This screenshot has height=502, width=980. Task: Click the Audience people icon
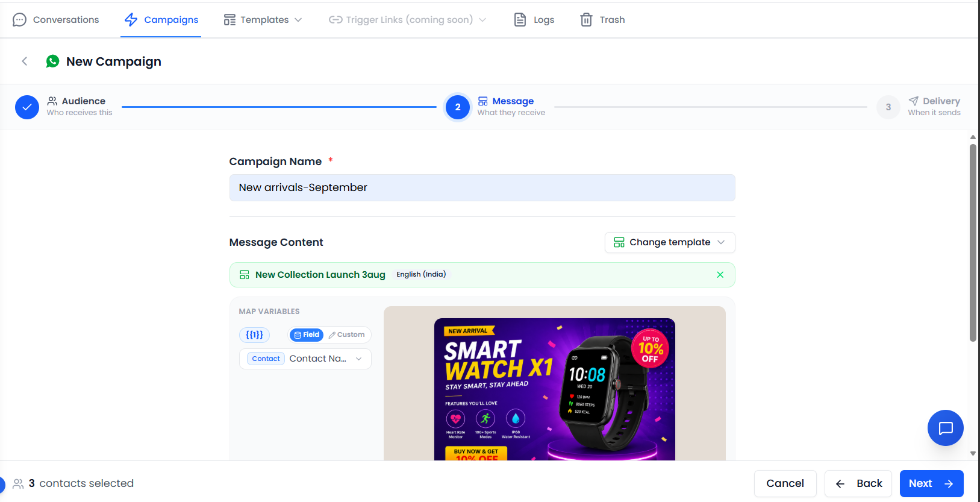(x=52, y=101)
